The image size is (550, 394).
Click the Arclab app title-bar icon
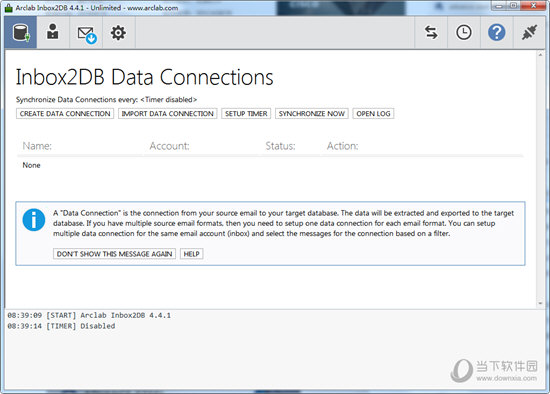[x=8, y=8]
